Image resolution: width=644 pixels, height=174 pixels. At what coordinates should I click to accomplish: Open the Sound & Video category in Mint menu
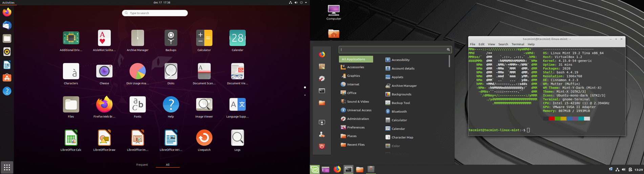[358, 102]
